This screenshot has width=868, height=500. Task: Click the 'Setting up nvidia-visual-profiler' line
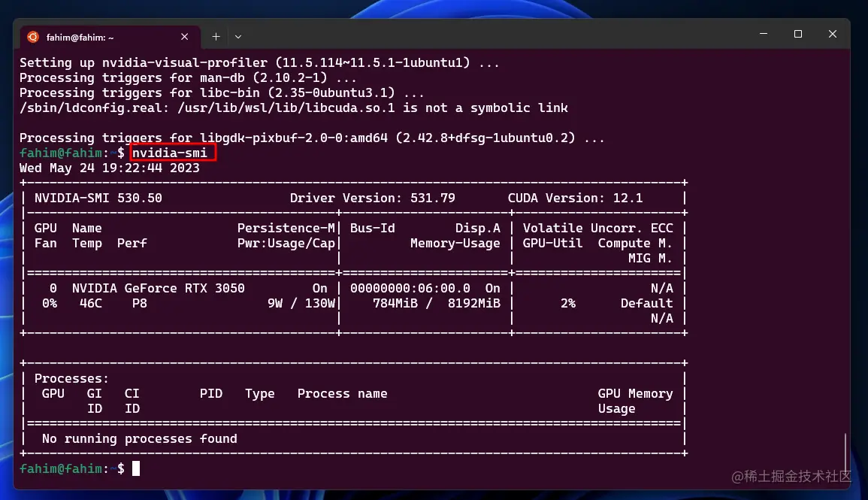(259, 62)
